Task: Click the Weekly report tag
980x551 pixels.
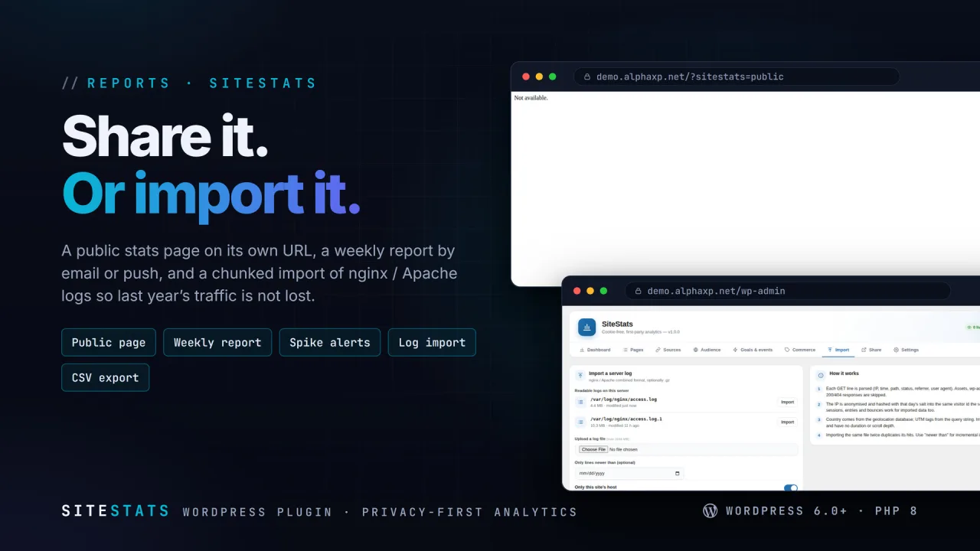Action: (217, 342)
